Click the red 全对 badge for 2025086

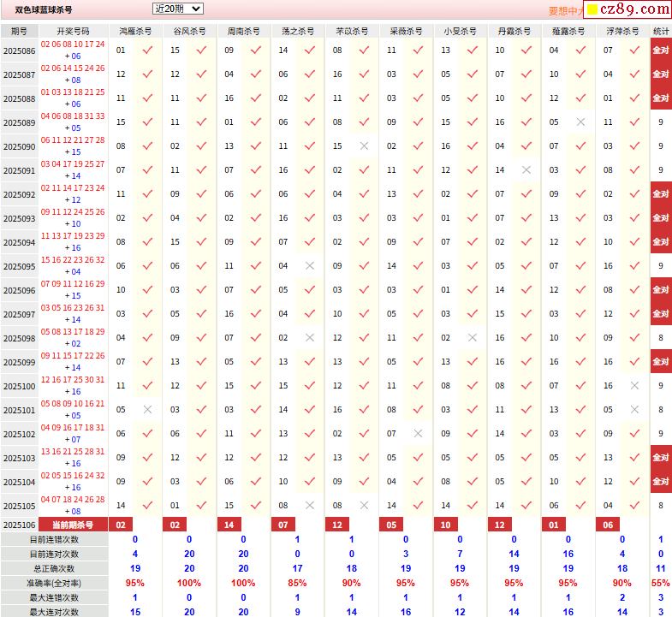click(661, 50)
